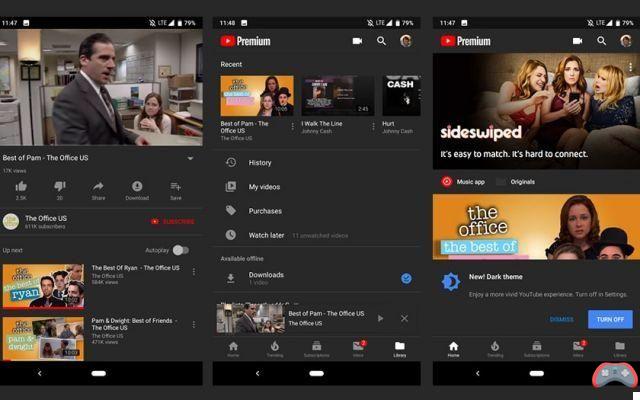This screenshot has width=640, height=400.
Task: Open the I Walk The Line thumbnail
Action: click(338, 96)
